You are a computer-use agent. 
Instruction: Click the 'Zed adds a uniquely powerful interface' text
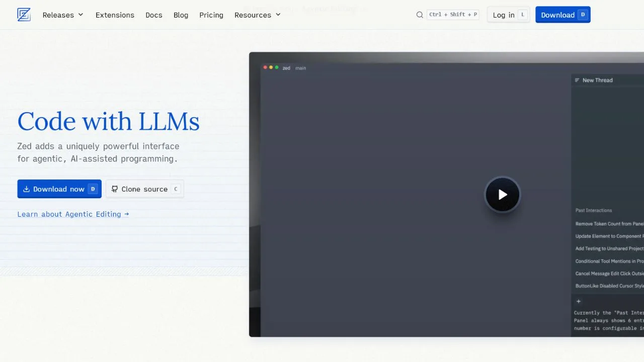coord(99,152)
